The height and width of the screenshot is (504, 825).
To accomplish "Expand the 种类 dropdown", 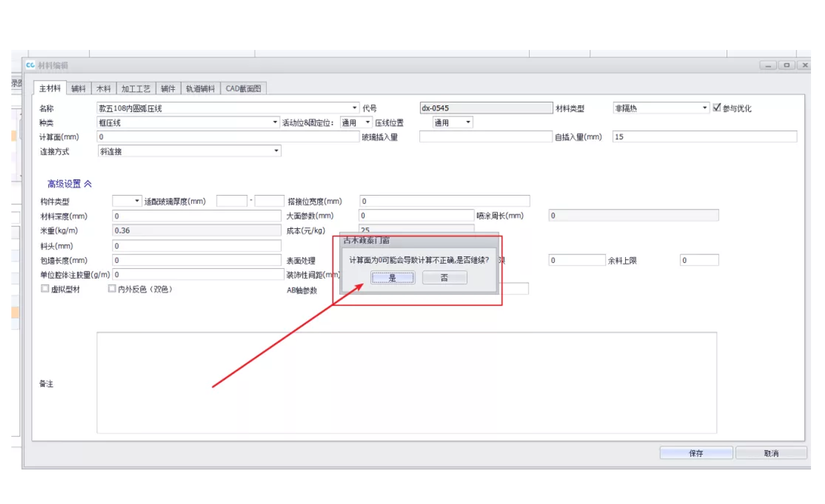I will 276,123.
